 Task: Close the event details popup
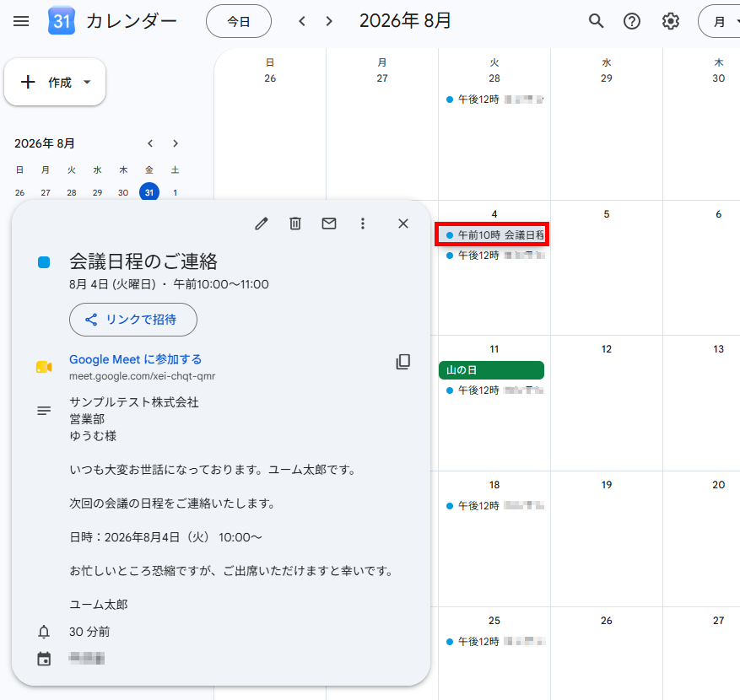pos(403,223)
